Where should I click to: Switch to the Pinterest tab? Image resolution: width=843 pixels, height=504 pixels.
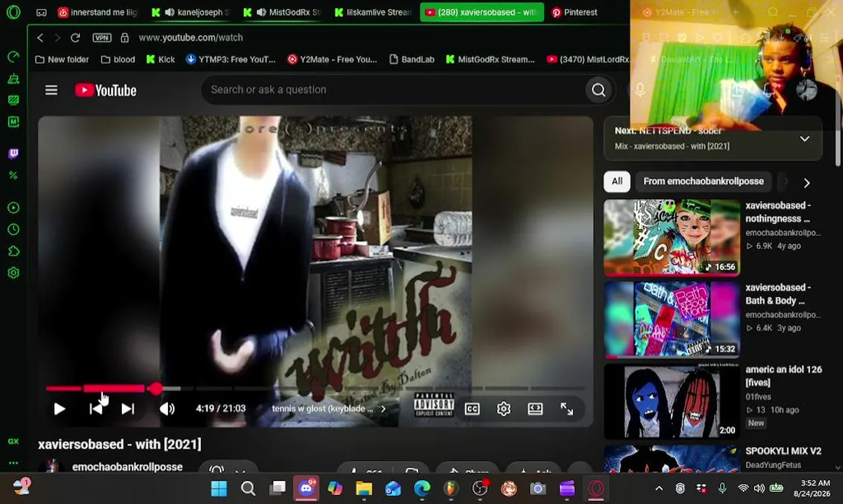tap(574, 12)
